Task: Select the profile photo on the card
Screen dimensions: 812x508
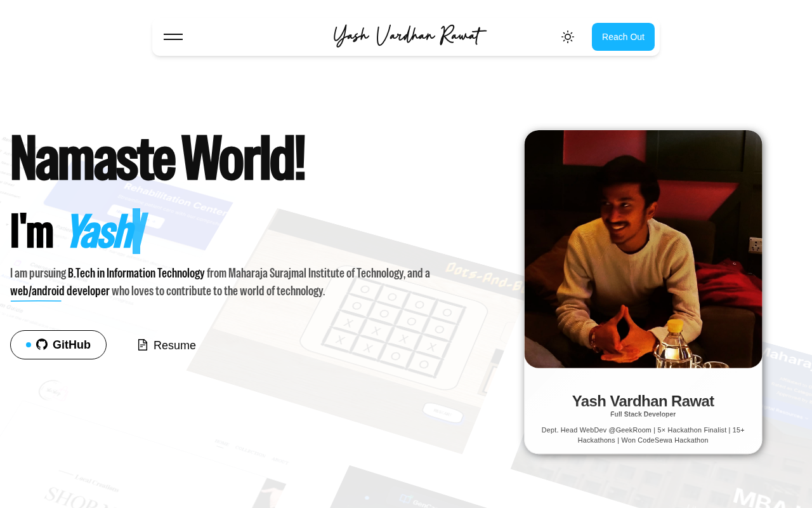Action: coord(643,249)
